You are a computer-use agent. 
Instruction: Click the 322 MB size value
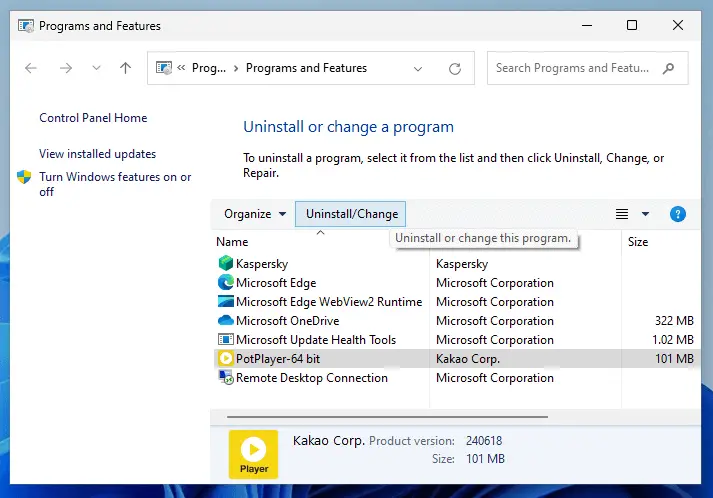674,321
